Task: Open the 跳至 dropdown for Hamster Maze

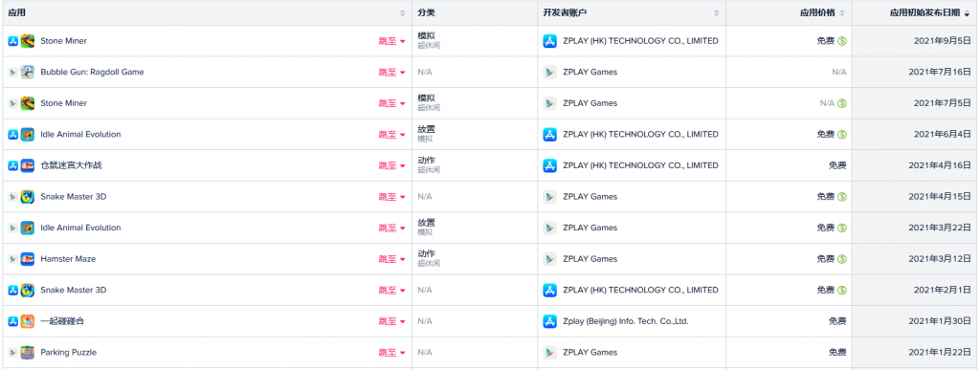Action: click(x=391, y=259)
